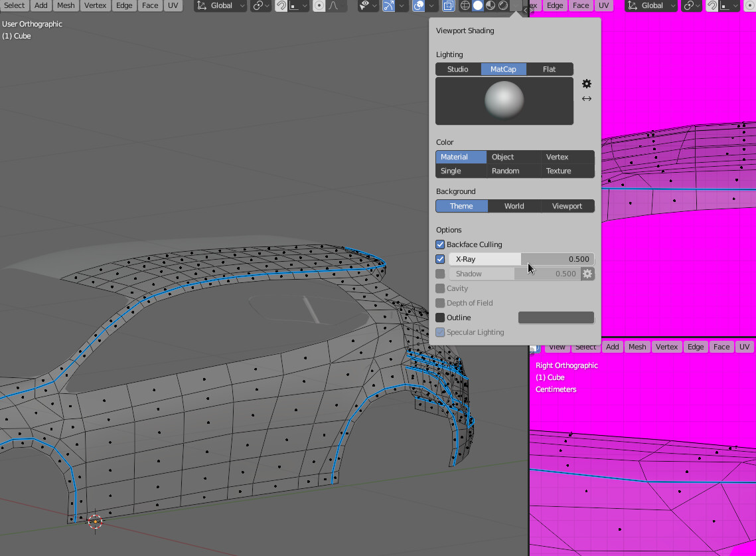Viewport: 756px width, 556px height.
Task: Enable proportional editing
Action: click(x=319, y=5)
